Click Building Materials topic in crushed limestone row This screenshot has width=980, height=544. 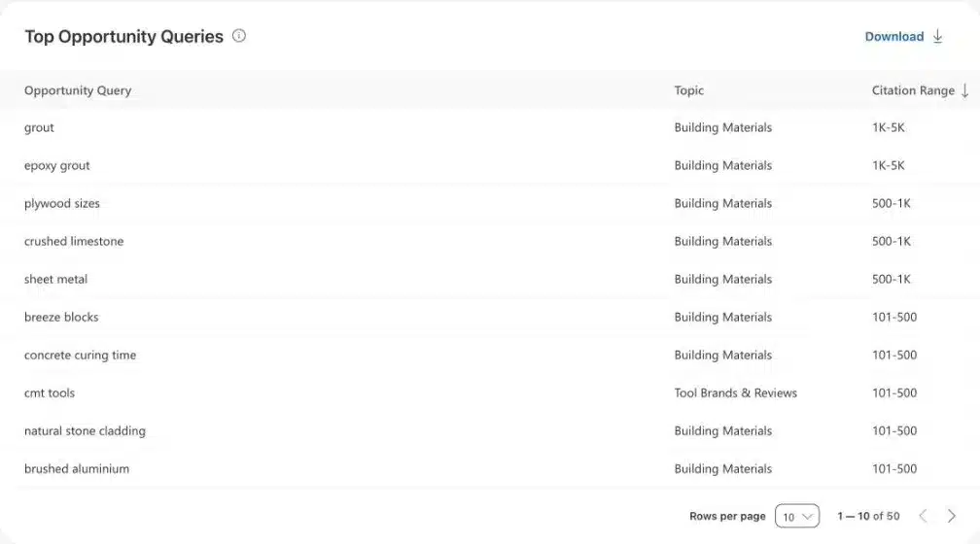pos(723,241)
